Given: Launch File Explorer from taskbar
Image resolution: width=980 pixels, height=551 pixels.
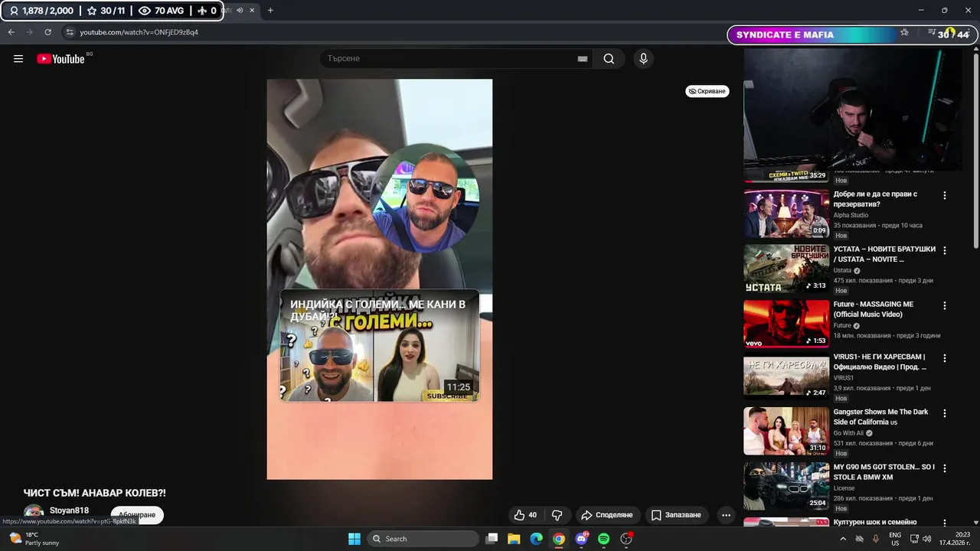Looking at the screenshot, I should click(514, 539).
